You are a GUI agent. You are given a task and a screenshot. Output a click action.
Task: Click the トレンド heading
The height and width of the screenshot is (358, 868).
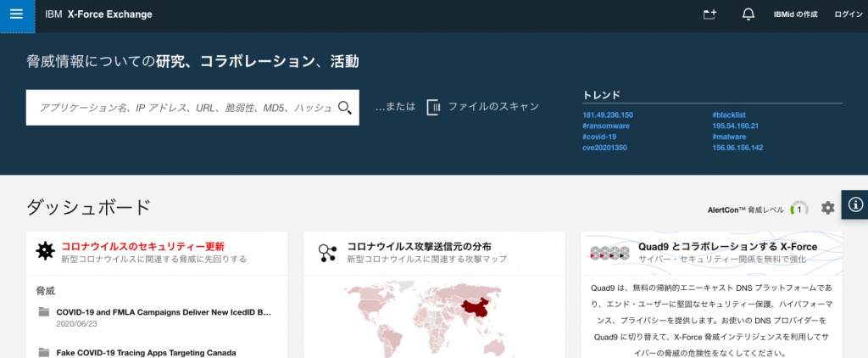(601, 95)
